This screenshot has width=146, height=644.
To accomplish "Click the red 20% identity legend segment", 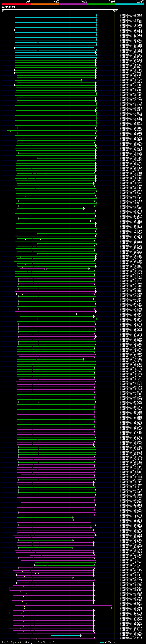I will click(x=16, y=4).
